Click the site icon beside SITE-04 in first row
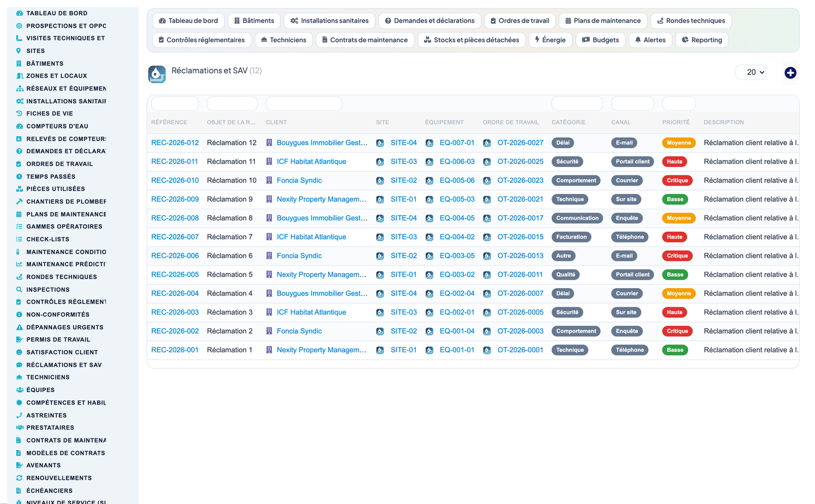The image size is (815, 504). pyautogui.click(x=380, y=143)
